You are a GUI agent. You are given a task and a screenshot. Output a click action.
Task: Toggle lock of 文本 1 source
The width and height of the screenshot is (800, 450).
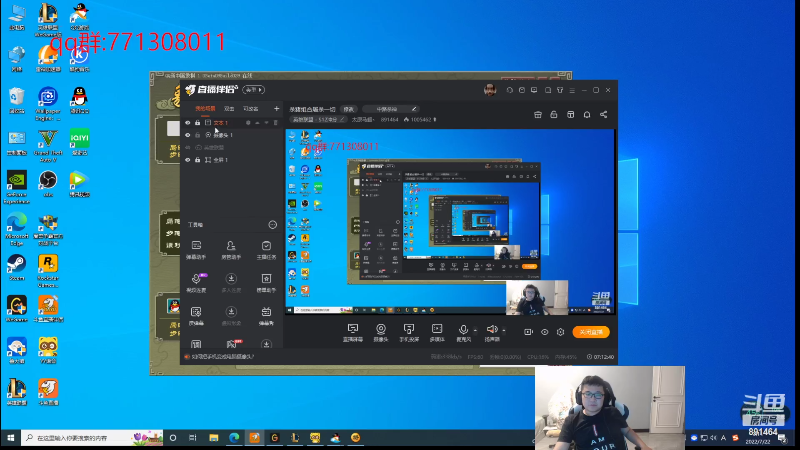coord(197,123)
